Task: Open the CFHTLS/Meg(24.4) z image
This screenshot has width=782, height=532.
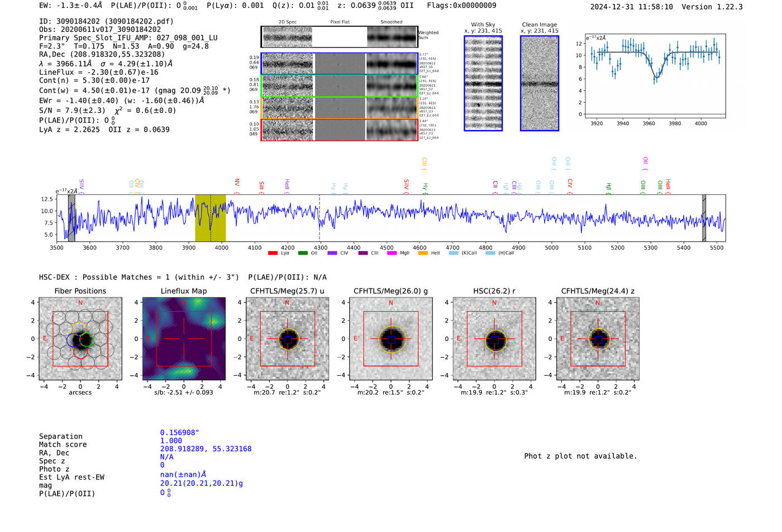Action: click(x=598, y=339)
